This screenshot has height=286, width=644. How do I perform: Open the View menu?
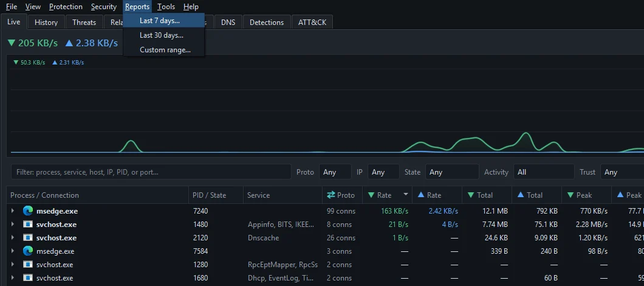(33, 7)
